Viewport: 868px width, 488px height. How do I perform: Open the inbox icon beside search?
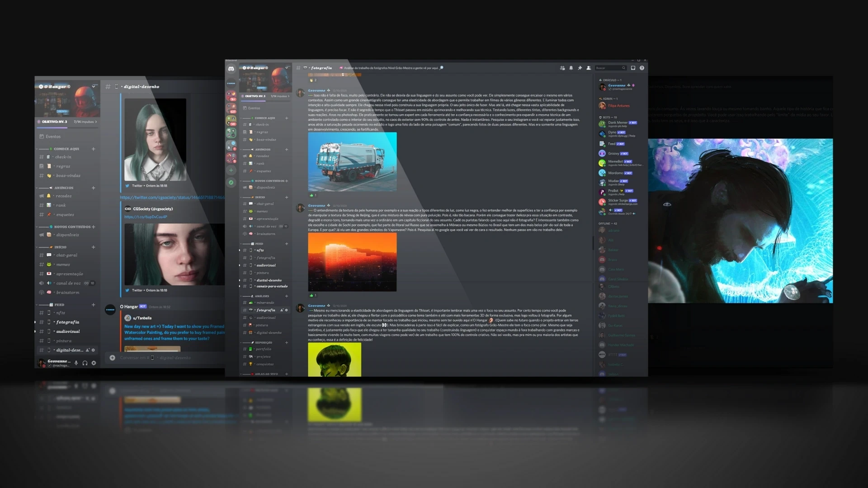(x=633, y=68)
